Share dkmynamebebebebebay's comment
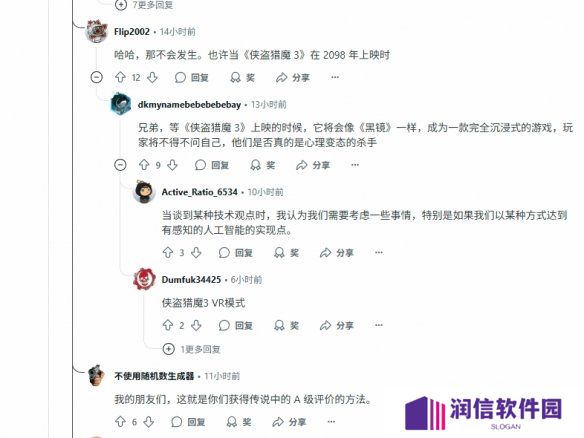This screenshot has width=584, height=438. 313,165
